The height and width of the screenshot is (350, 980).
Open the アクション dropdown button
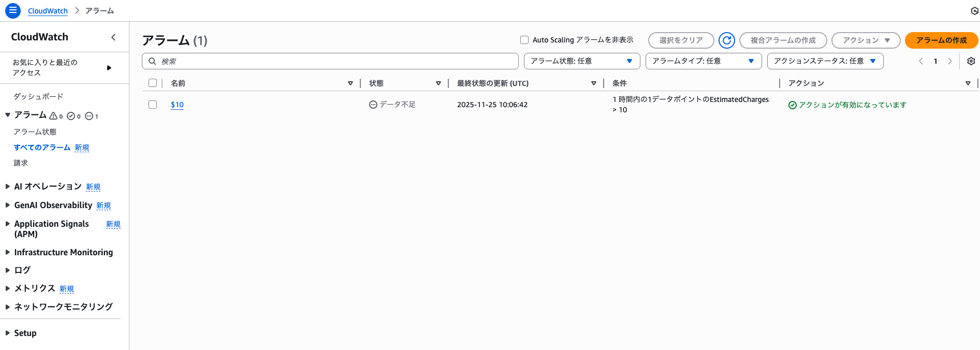(x=866, y=40)
